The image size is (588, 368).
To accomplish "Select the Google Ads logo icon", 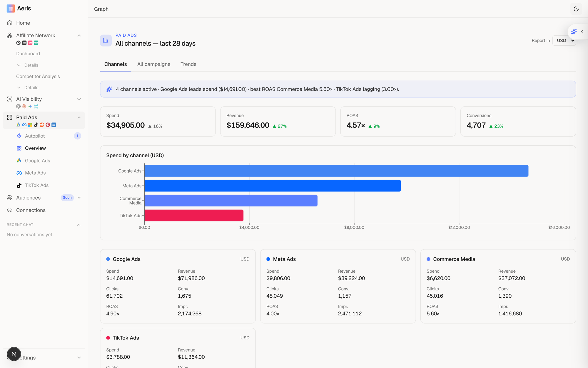I will [x=19, y=161].
